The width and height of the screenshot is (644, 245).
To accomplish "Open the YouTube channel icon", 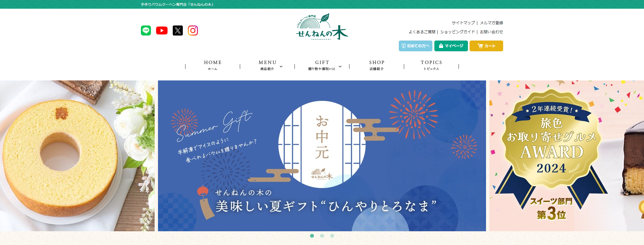I will coord(162,30).
